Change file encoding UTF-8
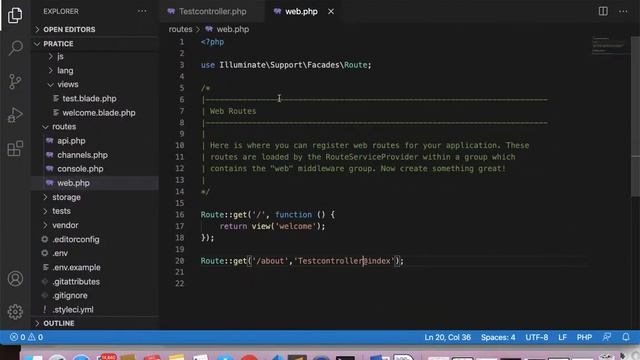The image size is (640, 360). [537, 338]
